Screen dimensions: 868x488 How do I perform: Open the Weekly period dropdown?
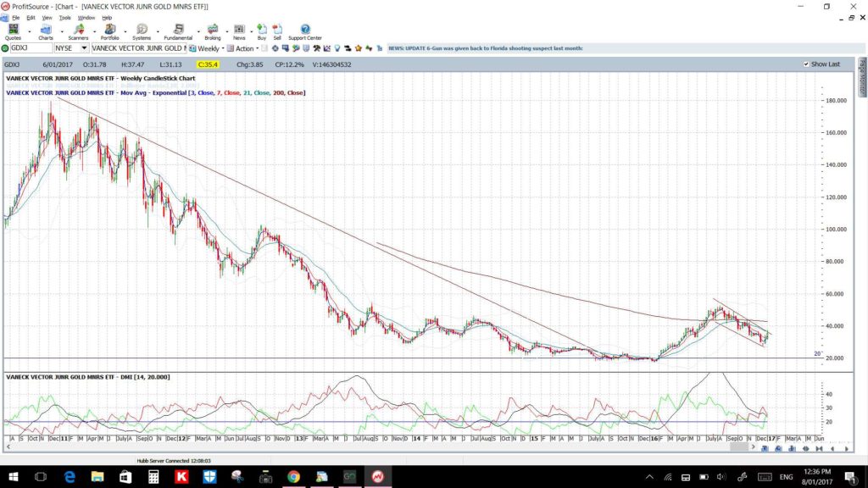223,48
